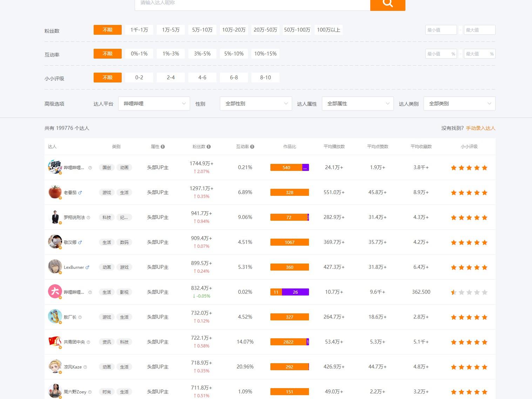Click male gender icon next to LexBurner
The image size is (532, 399).
pyautogui.click(x=87, y=267)
